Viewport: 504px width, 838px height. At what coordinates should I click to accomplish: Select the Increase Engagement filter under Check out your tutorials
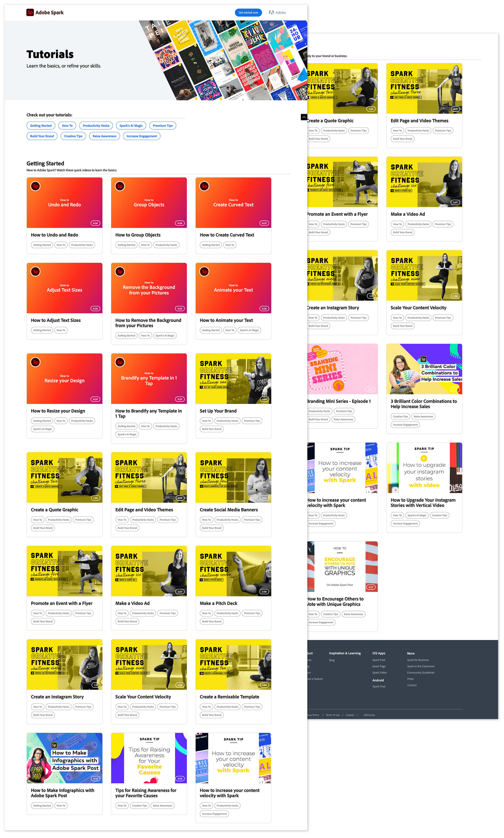(142, 136)
